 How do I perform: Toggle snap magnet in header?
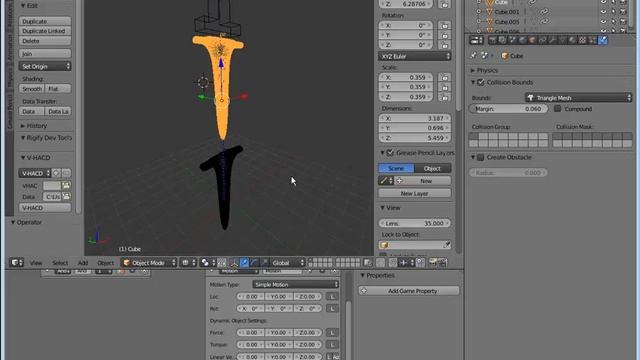[x=393, y=262]
